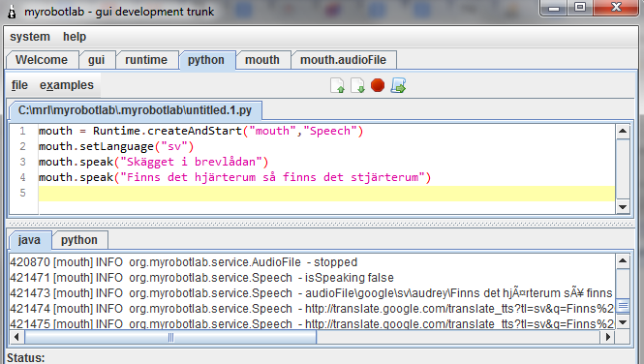Click the empty highlighted line 5 in editor
The image size is (644, 364).
(326, 193)
